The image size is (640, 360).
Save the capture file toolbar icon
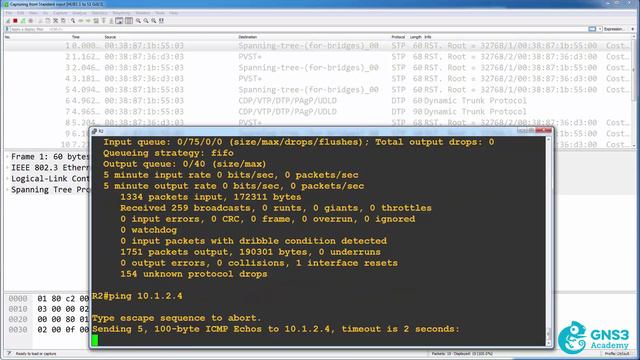[x=47, y=20]
